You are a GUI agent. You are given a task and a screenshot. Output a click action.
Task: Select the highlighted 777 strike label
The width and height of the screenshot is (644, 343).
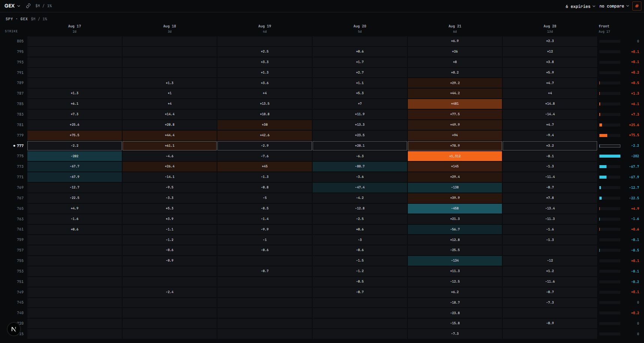pos(20,146)
